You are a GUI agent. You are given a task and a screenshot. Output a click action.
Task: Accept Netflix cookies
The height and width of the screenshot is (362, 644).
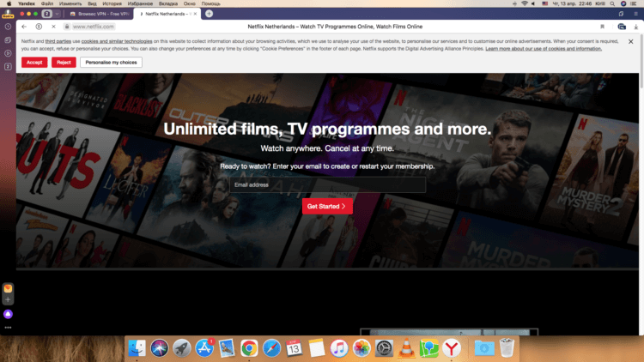click(34, 63)
